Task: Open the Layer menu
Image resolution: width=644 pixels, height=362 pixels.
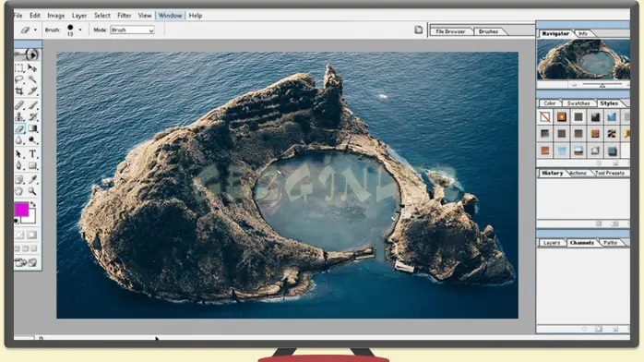Action: 79,15
